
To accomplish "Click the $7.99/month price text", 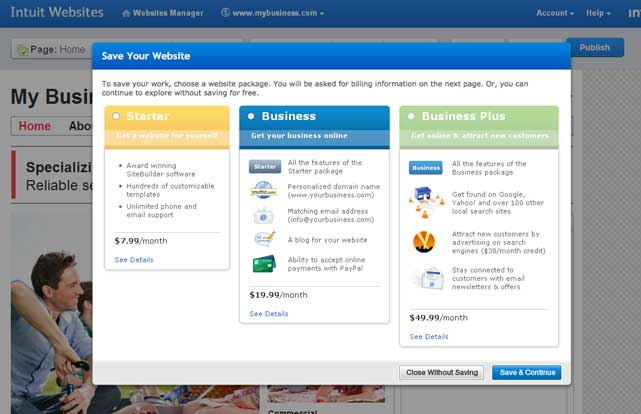I will click(141, 241).
